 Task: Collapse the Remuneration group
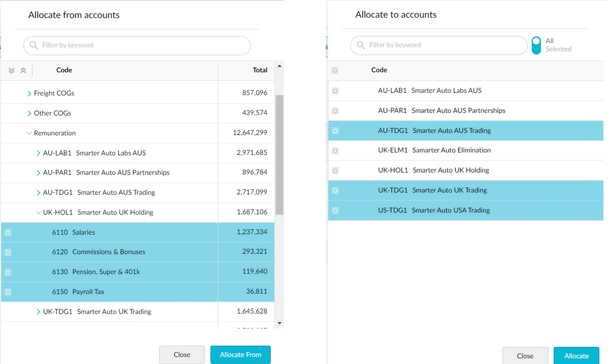(x=30, y=133)
